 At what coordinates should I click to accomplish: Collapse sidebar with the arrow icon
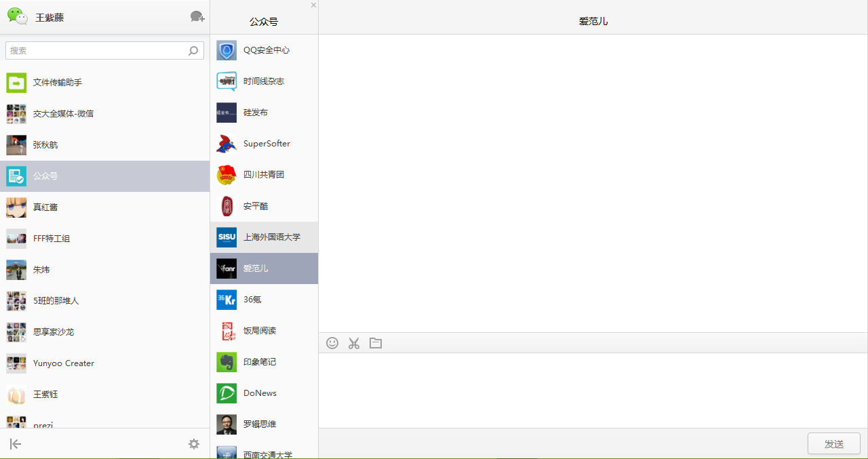[x=16, y=444]
